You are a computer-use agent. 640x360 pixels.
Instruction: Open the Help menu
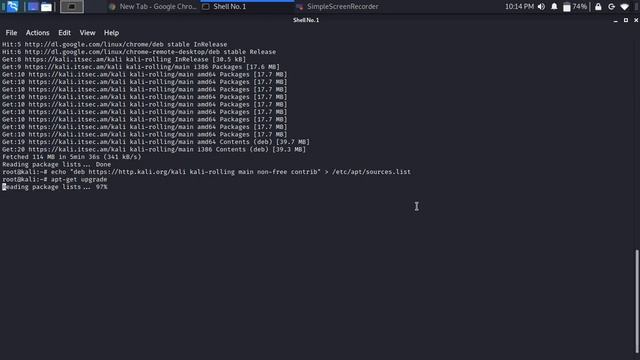111,33
